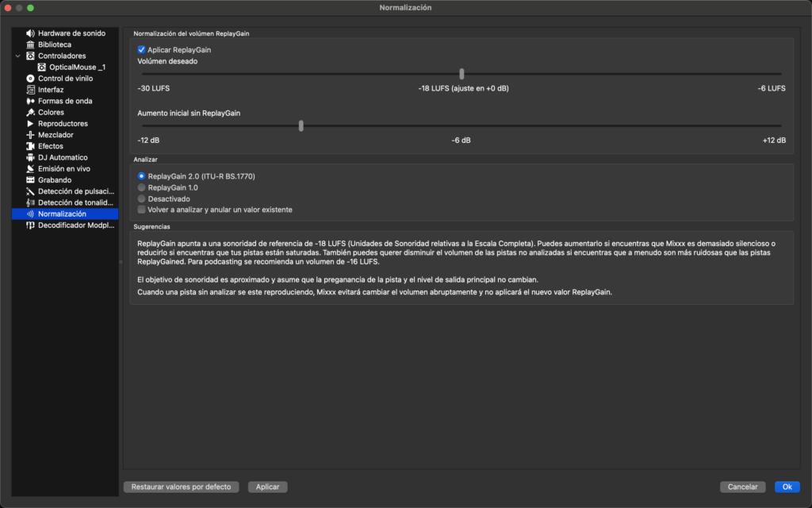This screenshot has height=508, width=812.
Task: Click Restaurar valores por defecto button
Action: pos(182,487)
